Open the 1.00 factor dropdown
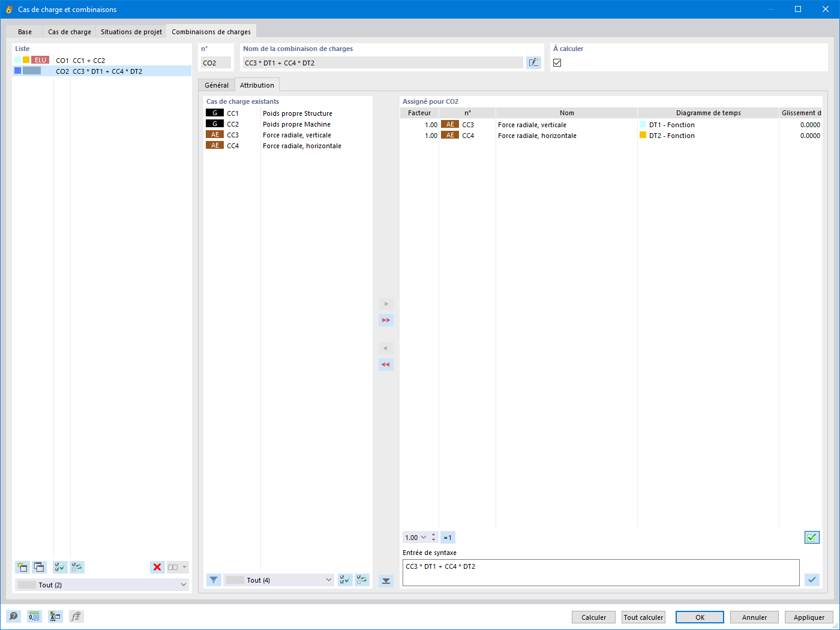 [x=424, y=538]
